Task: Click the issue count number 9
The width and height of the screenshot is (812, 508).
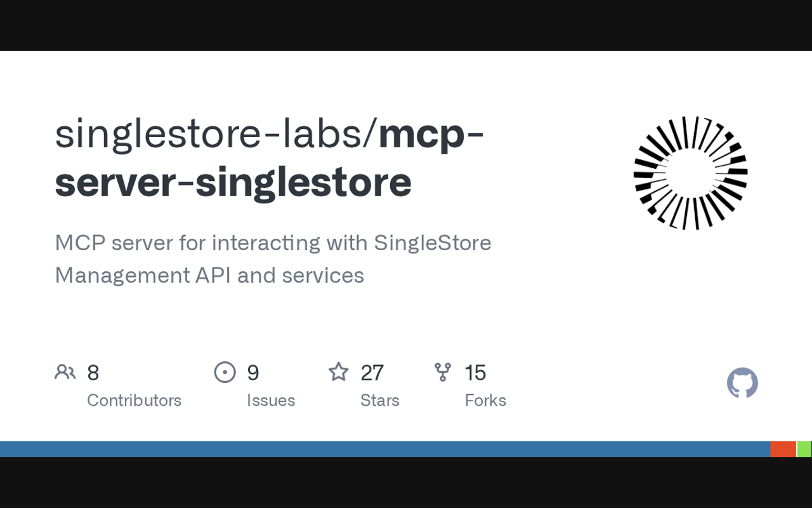Action: (x=253, y=373)
